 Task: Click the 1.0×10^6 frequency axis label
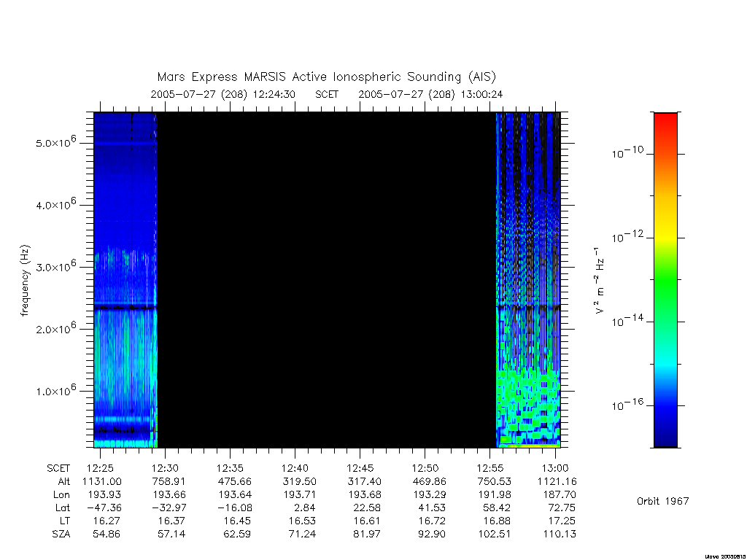(x=56, y=390)
